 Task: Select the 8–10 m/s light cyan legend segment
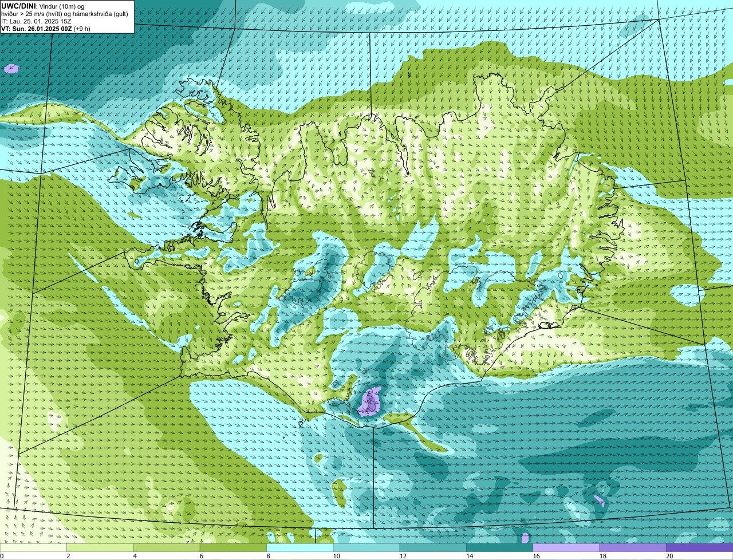pos(299,547)
